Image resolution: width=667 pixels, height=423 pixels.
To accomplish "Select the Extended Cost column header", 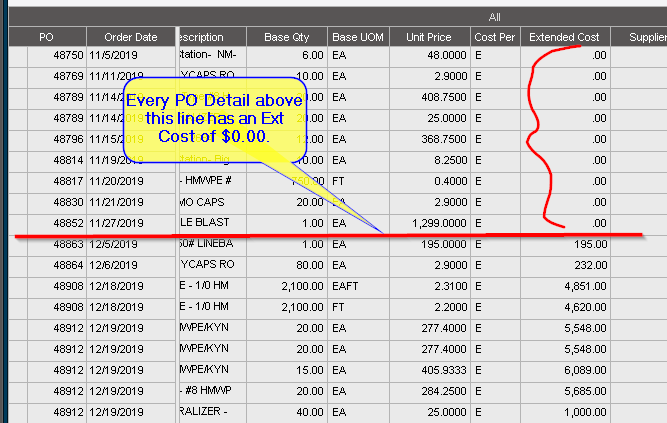I will [565, 37].
